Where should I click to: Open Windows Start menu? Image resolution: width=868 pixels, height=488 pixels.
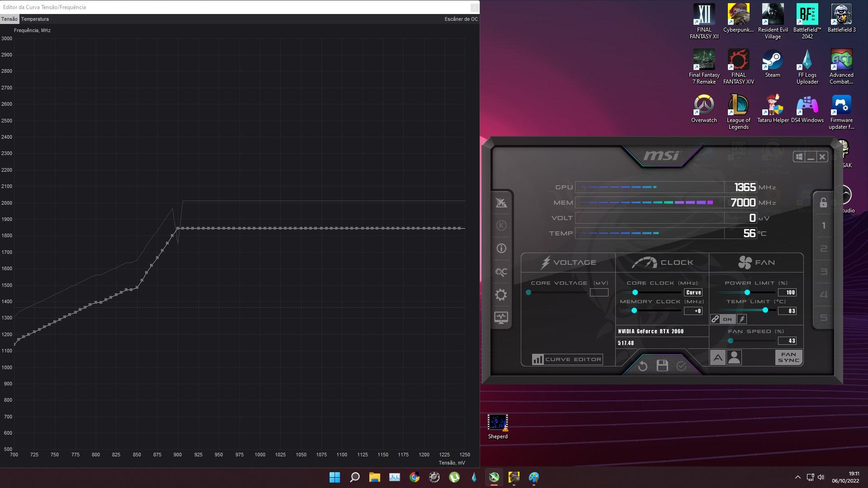tap(335, 477)
